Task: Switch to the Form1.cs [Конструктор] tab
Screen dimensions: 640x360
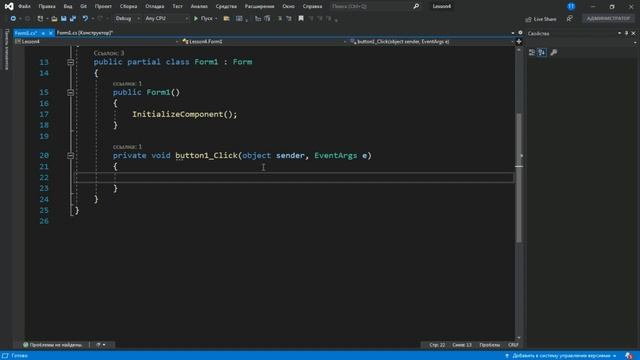Action: pyautogui.click(x=85, y=33)
